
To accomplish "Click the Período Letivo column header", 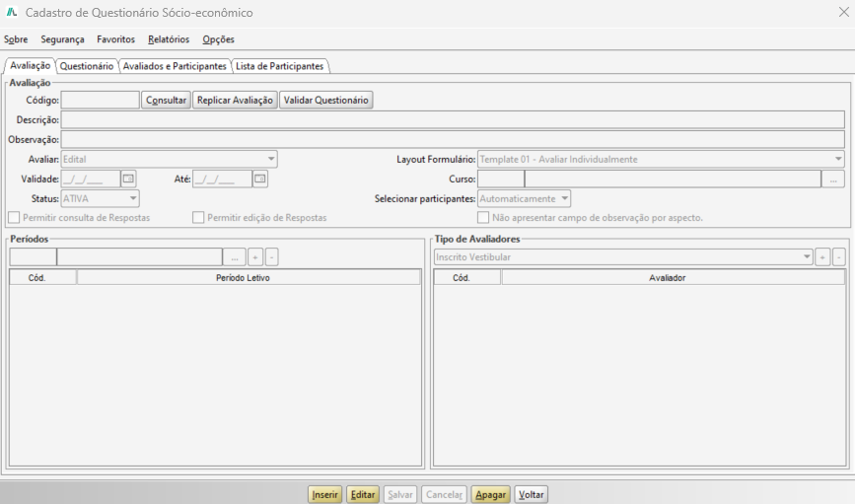I will pos(249,277).
